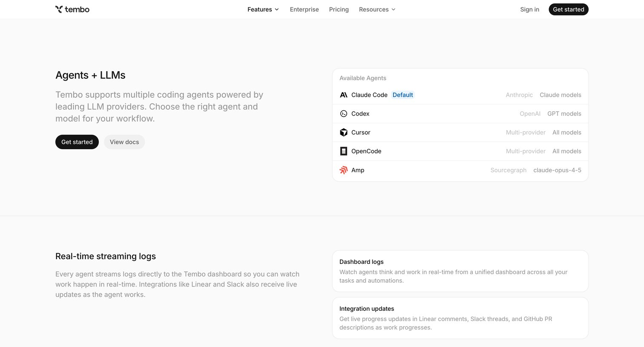644x347 pixels.
Task: Open the Enterprise menu item
Action: 304,9
